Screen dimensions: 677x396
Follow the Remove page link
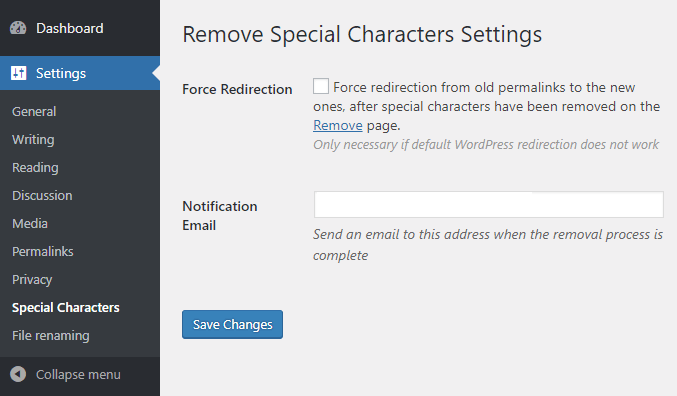click(x=338, y=125)
